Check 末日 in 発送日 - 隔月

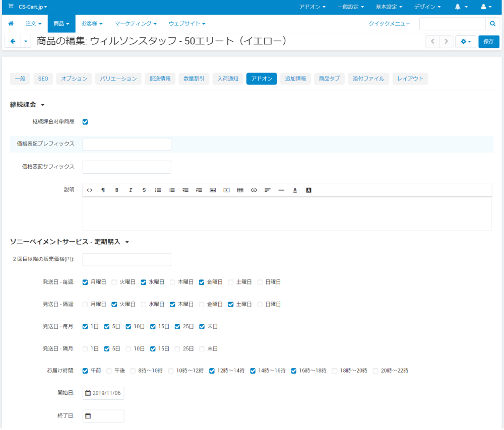pos(202,349)
